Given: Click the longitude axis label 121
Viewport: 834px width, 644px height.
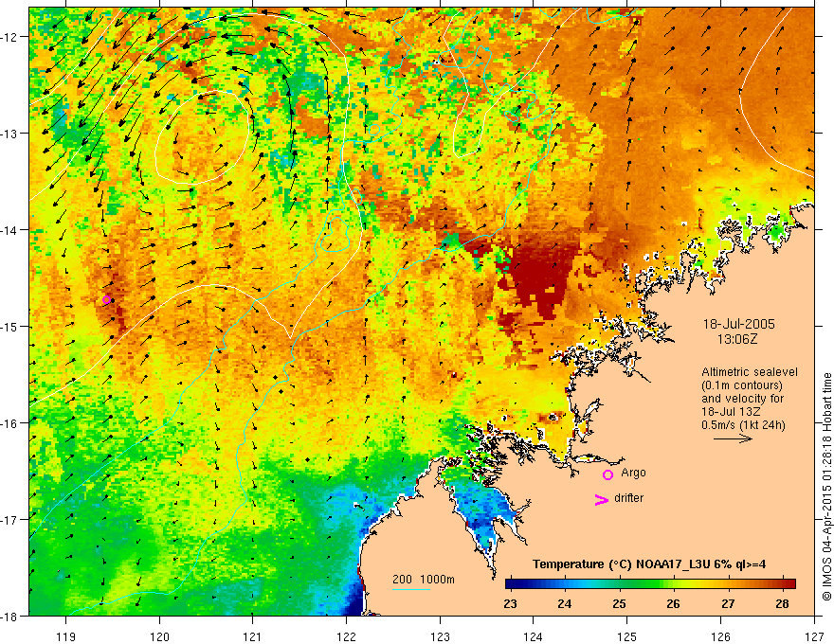Looking at the screenshot, I should (253, 636).
